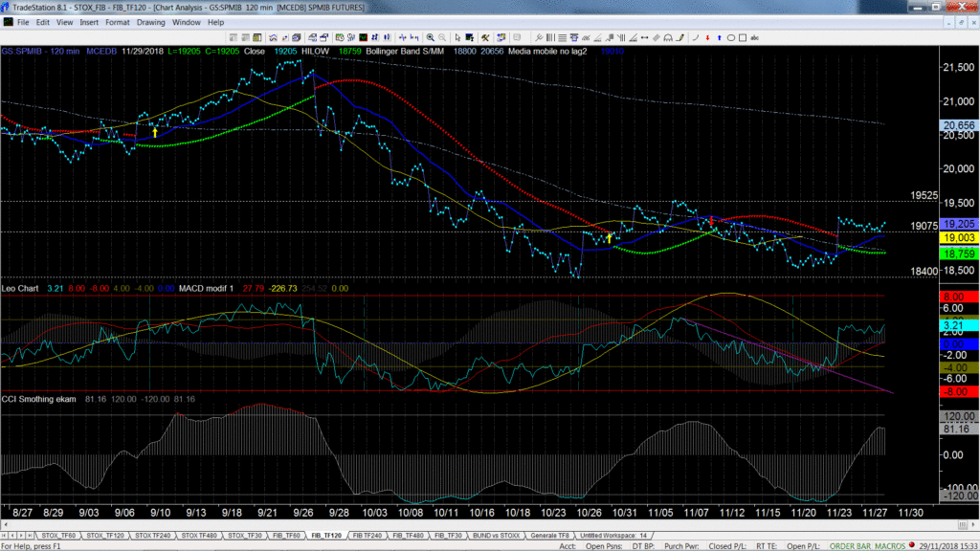Switch to the Generale TF8 tab
This screenshot has width=980, height=551.
pos(550,536)
